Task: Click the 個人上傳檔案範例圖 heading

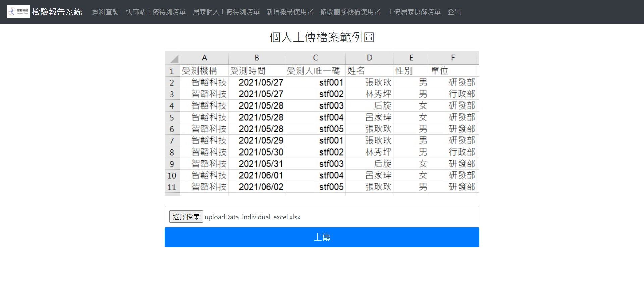Action: pyautogui.click(x=322, y=37)
